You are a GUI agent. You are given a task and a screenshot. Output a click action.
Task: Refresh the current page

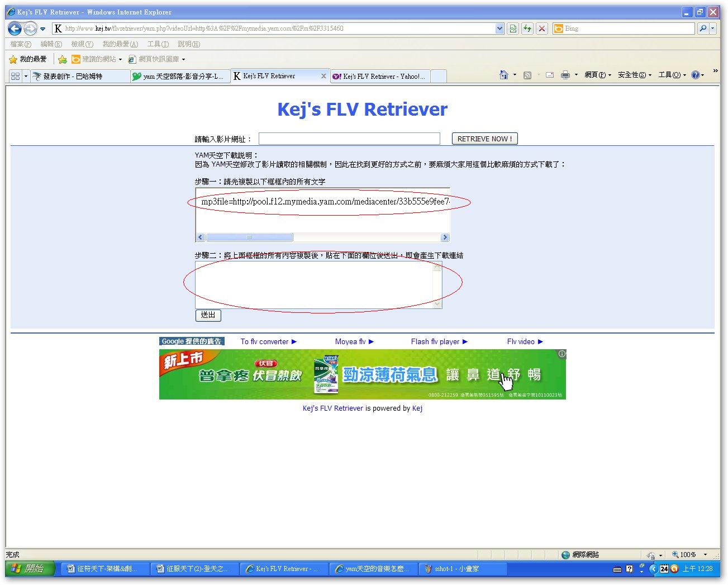(527, 28)
